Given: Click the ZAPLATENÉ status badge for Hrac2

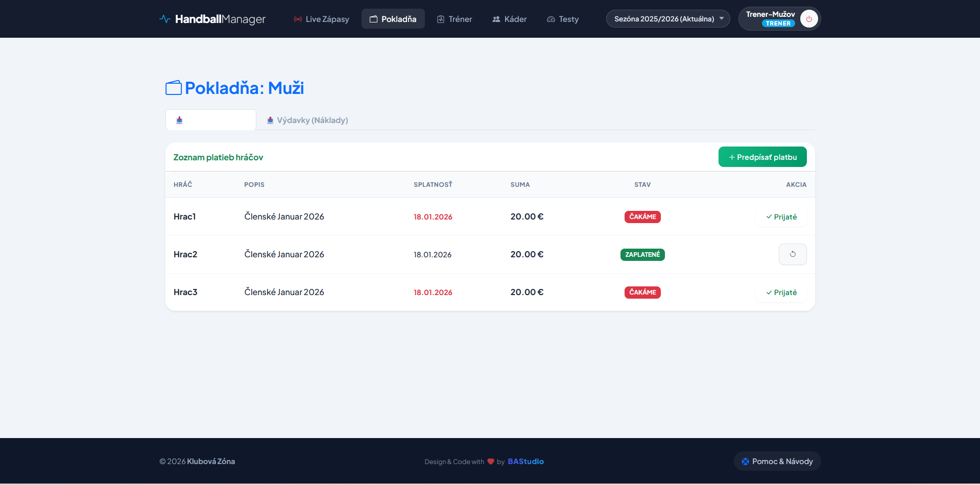Looking at the screenshot, I should point(642,255).
